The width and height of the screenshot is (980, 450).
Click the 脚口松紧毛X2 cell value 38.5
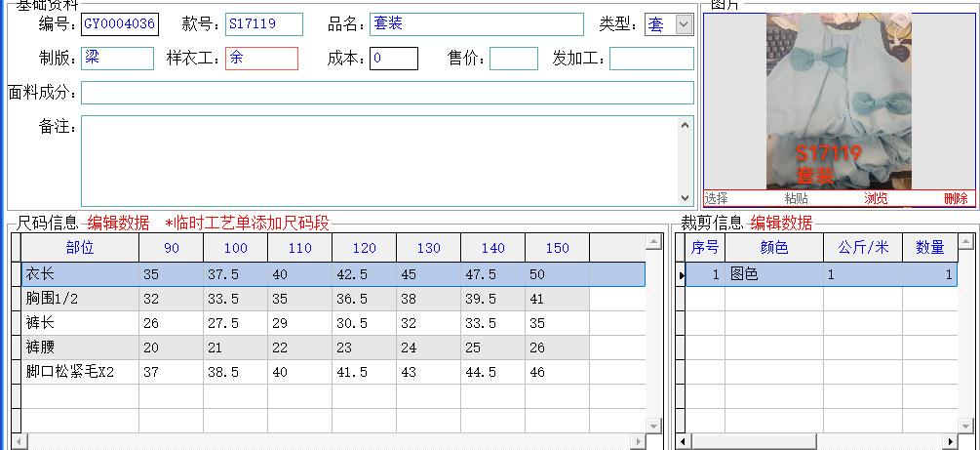coord(236,372)
